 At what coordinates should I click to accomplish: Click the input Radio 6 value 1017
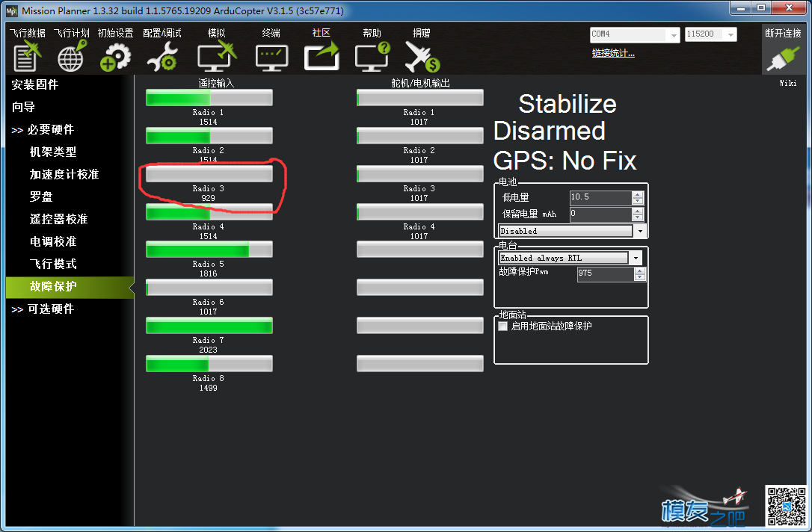(x=208, y=312)
